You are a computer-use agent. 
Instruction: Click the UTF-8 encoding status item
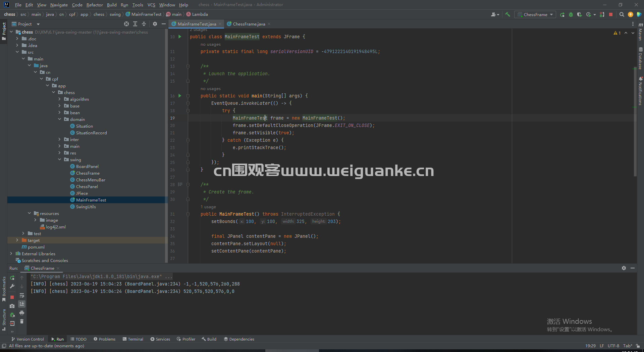point(613,346)
